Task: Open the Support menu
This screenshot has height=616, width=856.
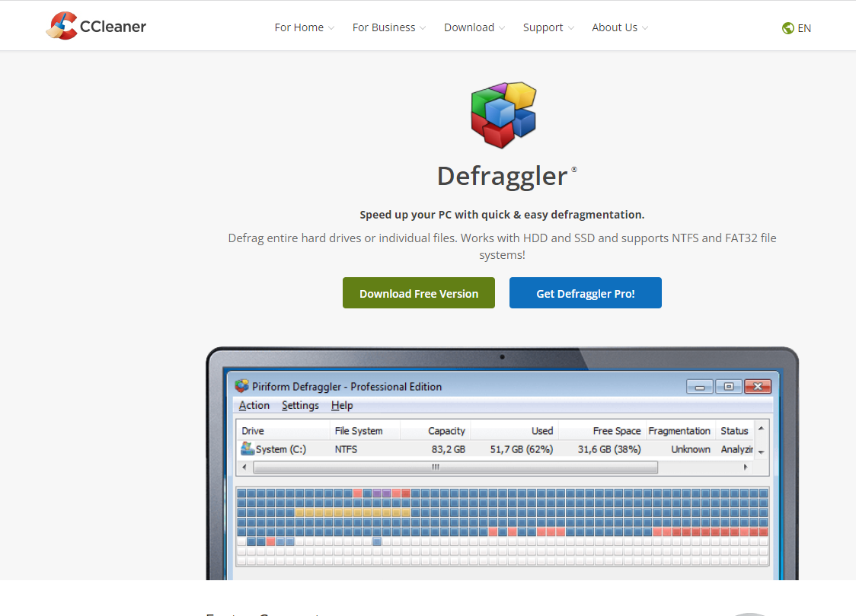Action: (x=543, y=27)
